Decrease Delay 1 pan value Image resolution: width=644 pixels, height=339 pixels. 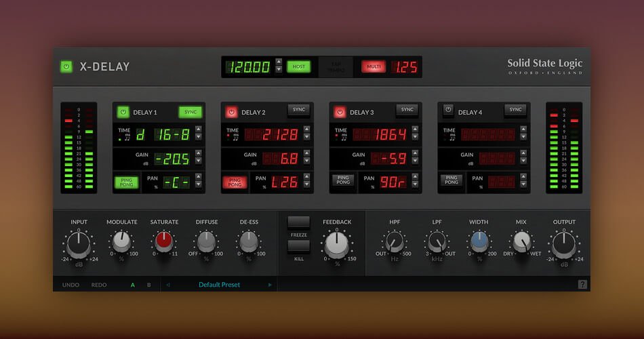point(199,184)
